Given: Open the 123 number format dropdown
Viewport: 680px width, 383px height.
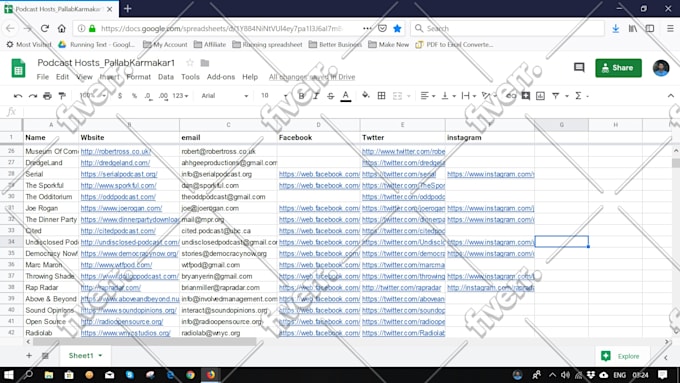Looking at the screenshot, I should [x=180, y=96].
